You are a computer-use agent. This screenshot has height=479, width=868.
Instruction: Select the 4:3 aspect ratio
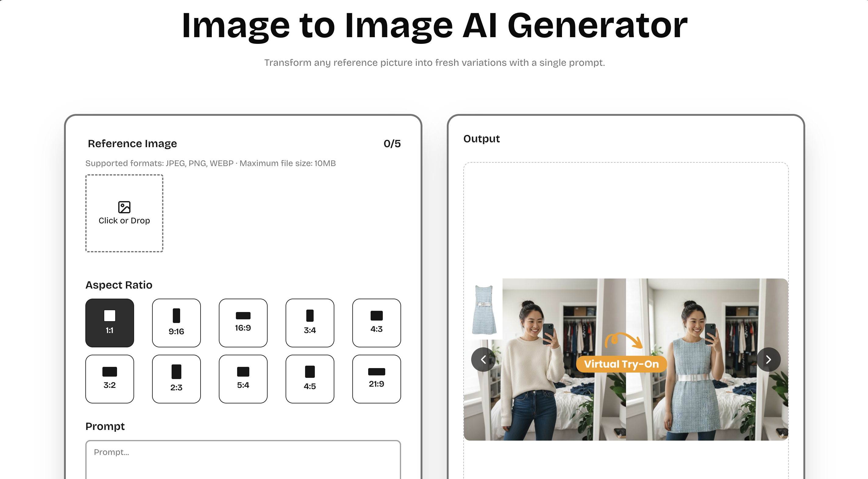click(376, 322)
